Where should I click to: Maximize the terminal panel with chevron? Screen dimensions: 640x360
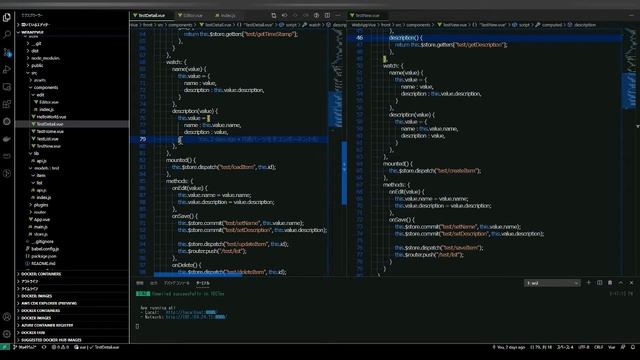(x=621, y=282)
